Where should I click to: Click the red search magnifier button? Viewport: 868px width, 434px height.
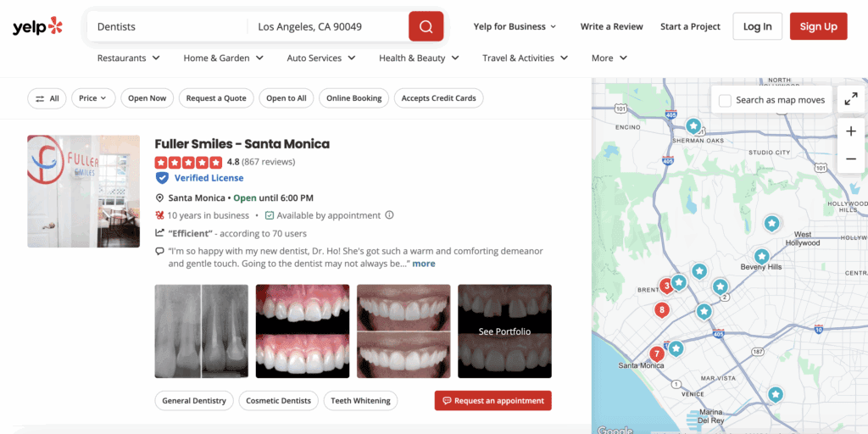click(x=426, y=26)
